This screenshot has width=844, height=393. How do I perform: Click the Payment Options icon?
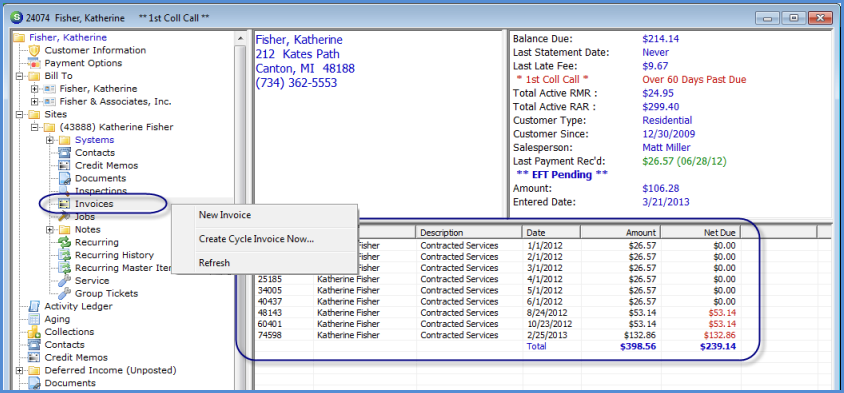(34, 64)
